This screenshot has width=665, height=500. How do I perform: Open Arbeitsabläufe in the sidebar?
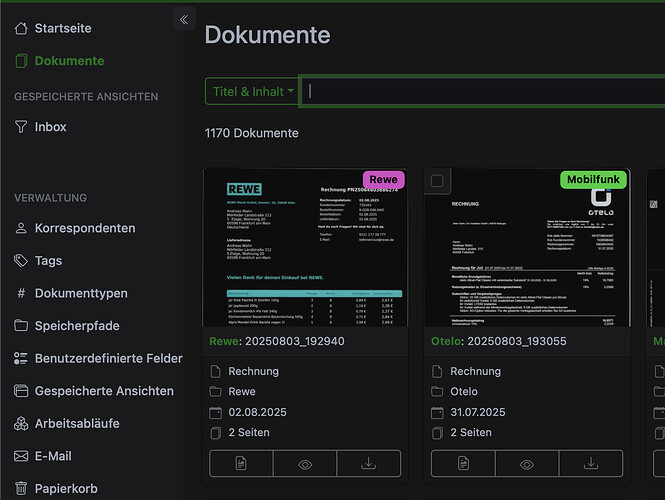click(77, 424)
